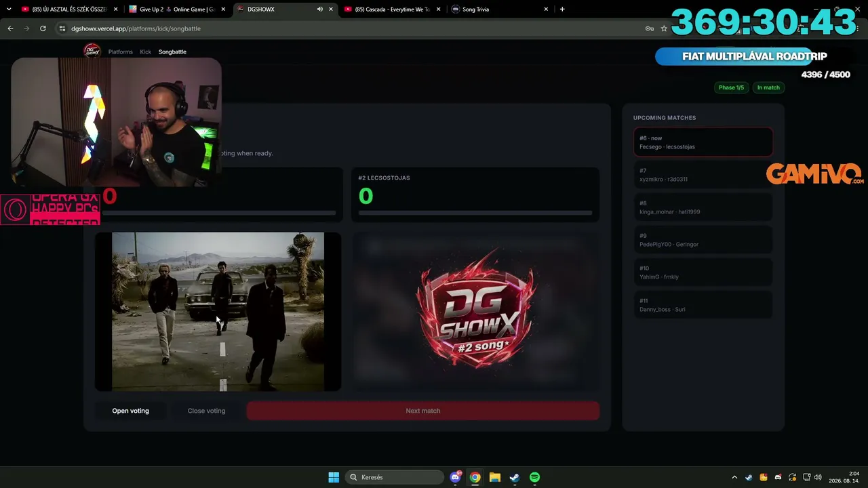This screenshot has width=868, height=488.
Task: Click the Keresés taskbar search box
Action: pos(395,477)
